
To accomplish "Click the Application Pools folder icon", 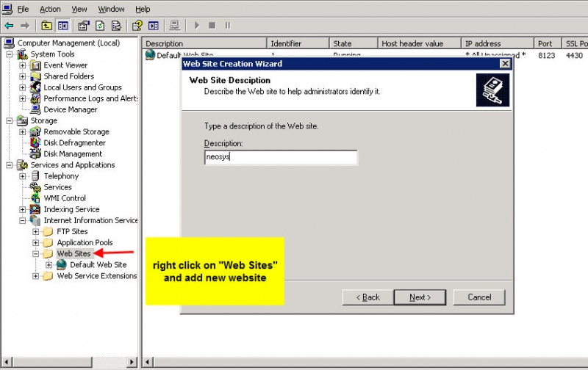I will pos(48,243).
